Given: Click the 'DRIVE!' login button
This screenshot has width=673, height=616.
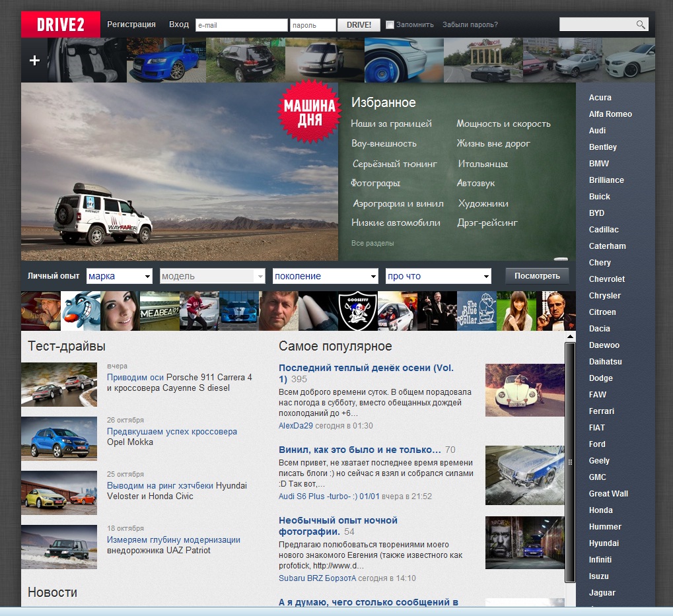Looking at the screenshot, I should coord(359,25).
